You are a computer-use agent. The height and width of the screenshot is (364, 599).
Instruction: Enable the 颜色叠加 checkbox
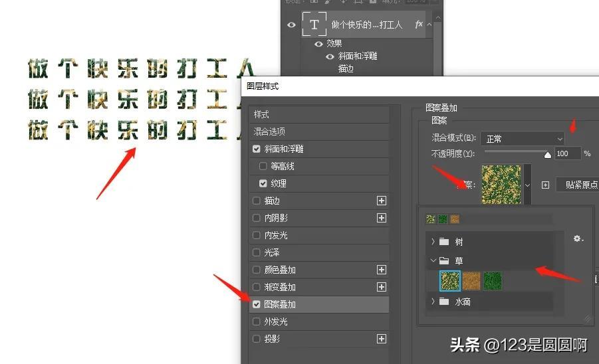[x=257, y=270]
